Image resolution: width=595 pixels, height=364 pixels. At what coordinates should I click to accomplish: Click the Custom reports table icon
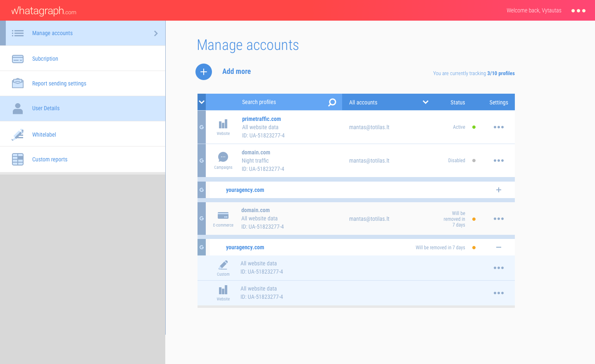[x=18, y=159]
